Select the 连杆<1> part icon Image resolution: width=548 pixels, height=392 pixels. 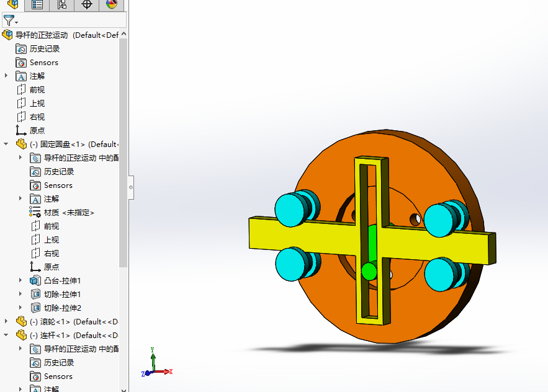pyautogui.click(x=21, y=335)
